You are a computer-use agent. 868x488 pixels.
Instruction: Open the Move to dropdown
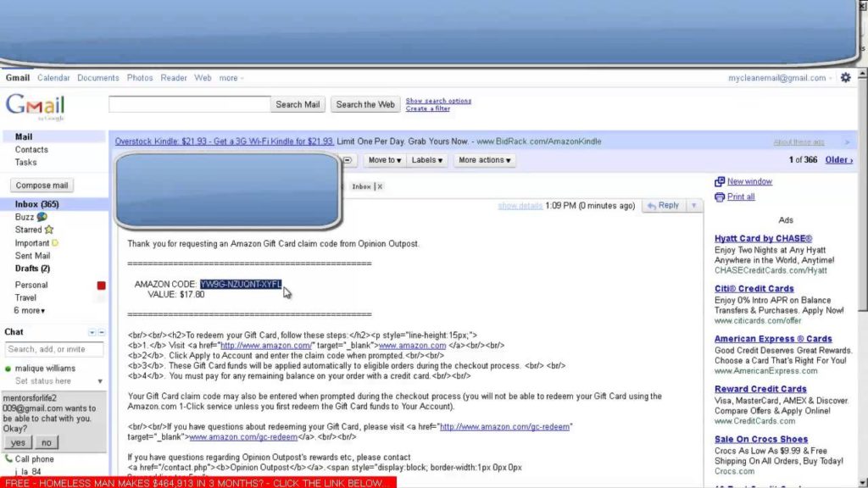pyautogui.click(x=384, y=160)
